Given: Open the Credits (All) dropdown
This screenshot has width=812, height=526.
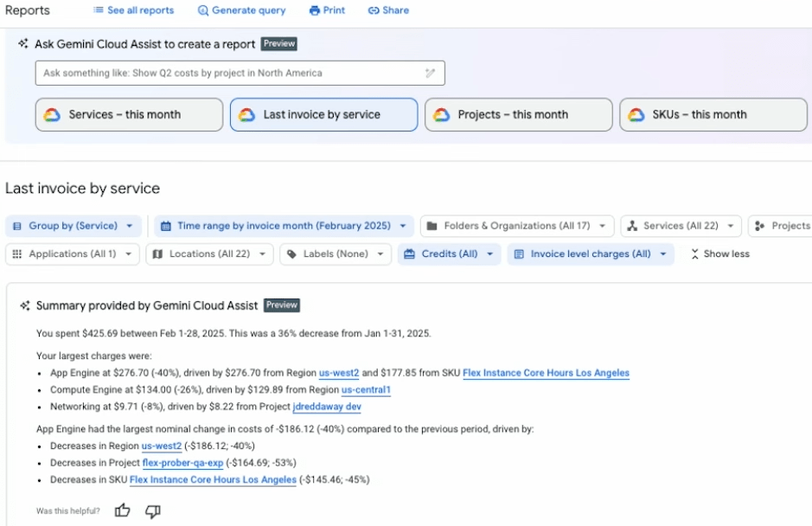Looking at the screenshot, I should pos(449,254).
